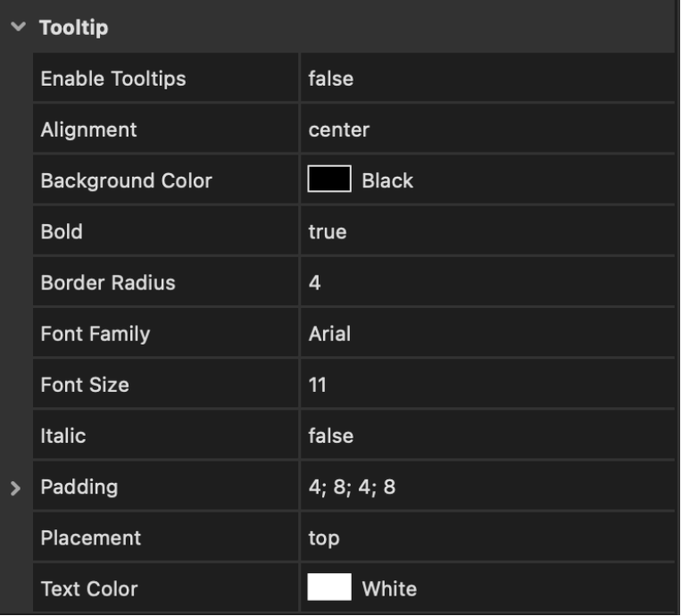Open the Text Color white swatch

point(329,588)
